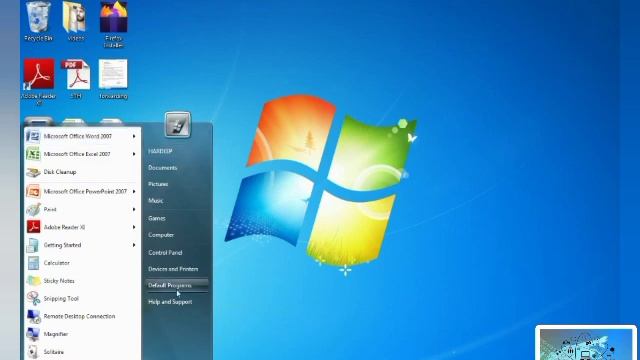Expand Getting Started submenu arrow
The height and width of the screenshot is (360, 640).
134,245
